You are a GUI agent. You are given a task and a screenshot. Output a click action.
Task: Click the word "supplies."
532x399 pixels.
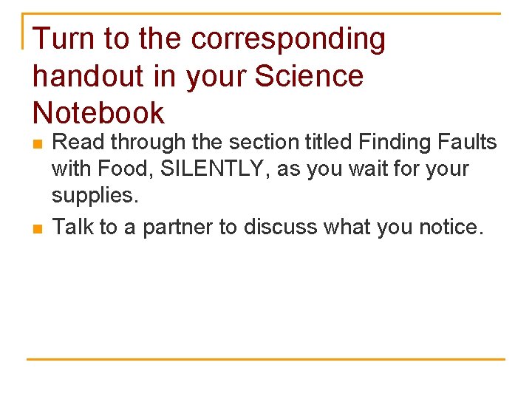(x=95, y=196)
